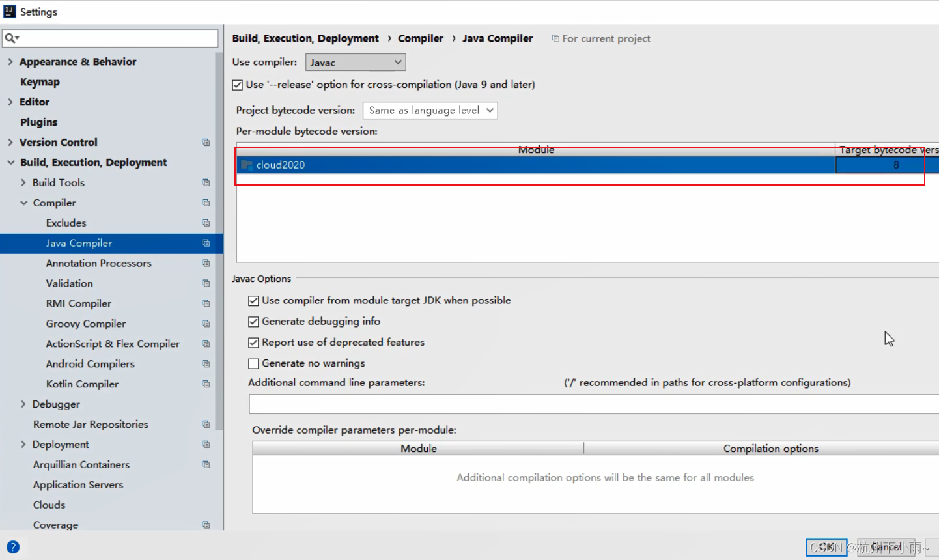The image size is (939, 560).
Task: Click project-level icon beside Kotlin Compiler
Action: tap(206, 384)
